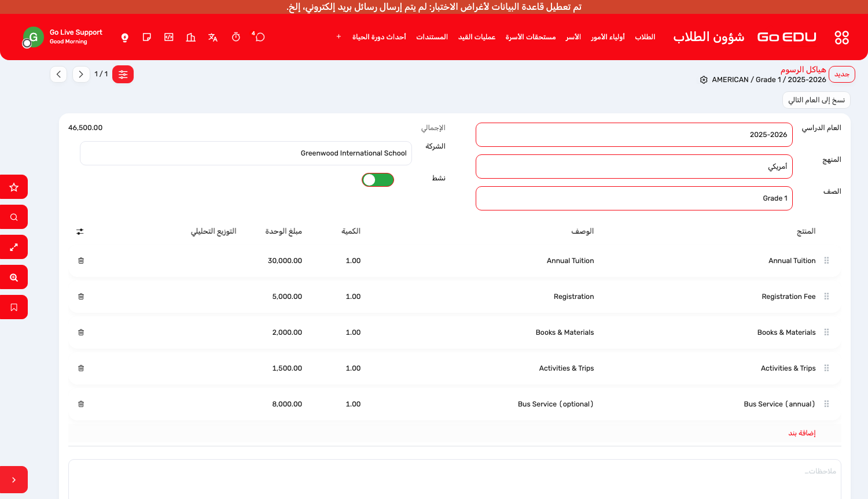This screenshot has height=499, width=868.
Task: Open the language translation icon
Action: 213,37
